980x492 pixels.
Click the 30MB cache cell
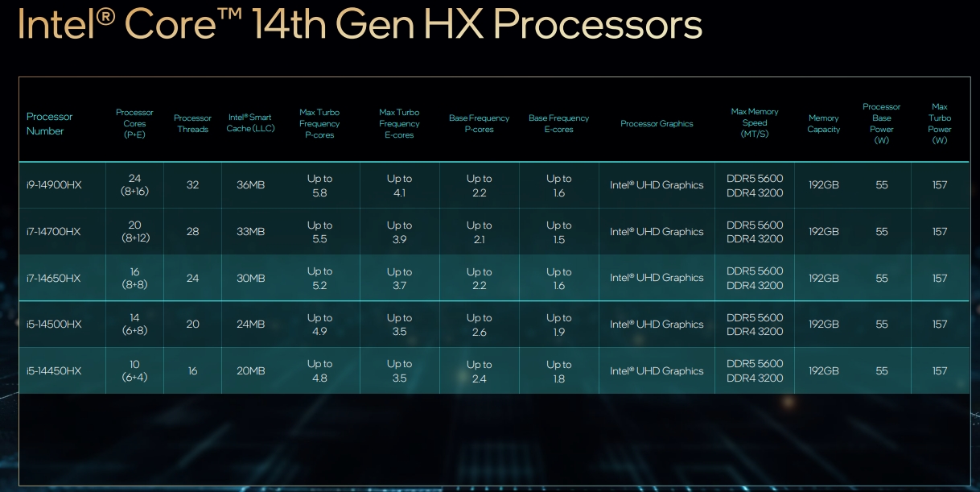click(250, 278)
